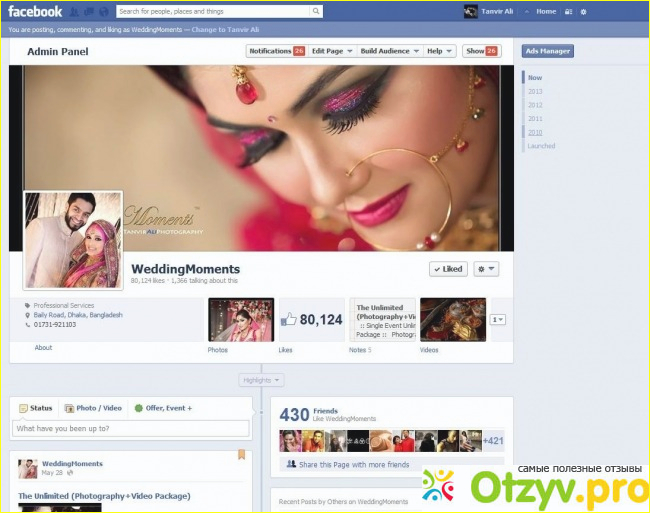Expand the Build Audience dropdown
The height and width of the screenshot is (513, 650).
pos(388,51)
